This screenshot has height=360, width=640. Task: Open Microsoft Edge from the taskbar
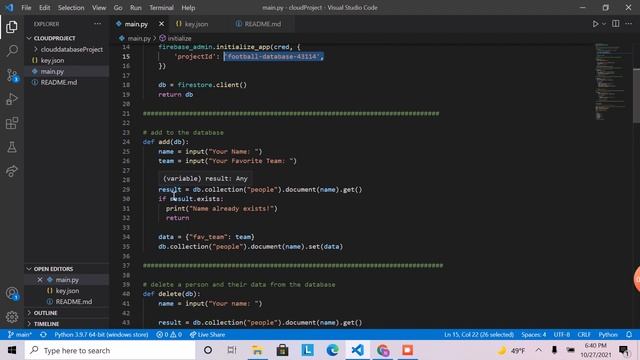point(332,350)
